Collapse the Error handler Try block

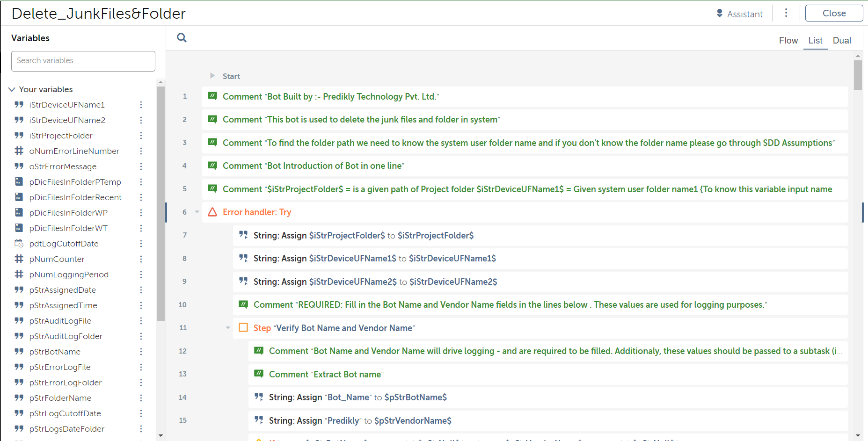[x=197, y=212]
